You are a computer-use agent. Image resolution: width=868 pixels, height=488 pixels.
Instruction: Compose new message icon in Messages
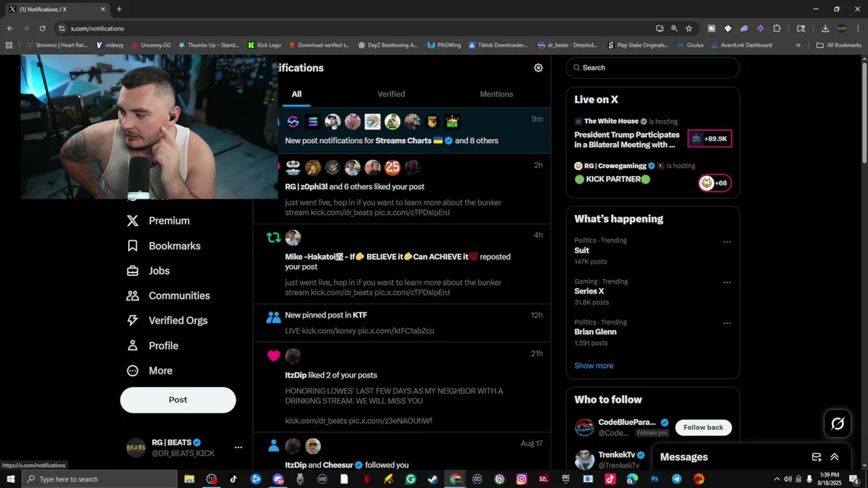click(x=816, y=457)
